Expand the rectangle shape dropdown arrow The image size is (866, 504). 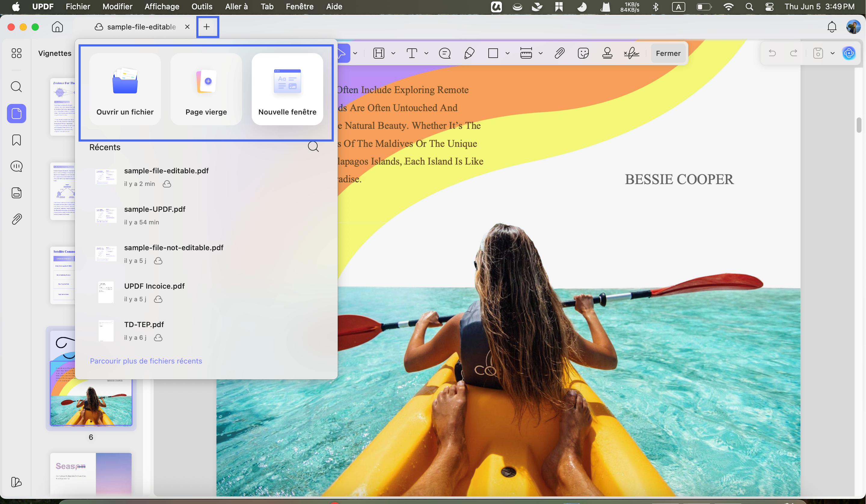point(507,53)
